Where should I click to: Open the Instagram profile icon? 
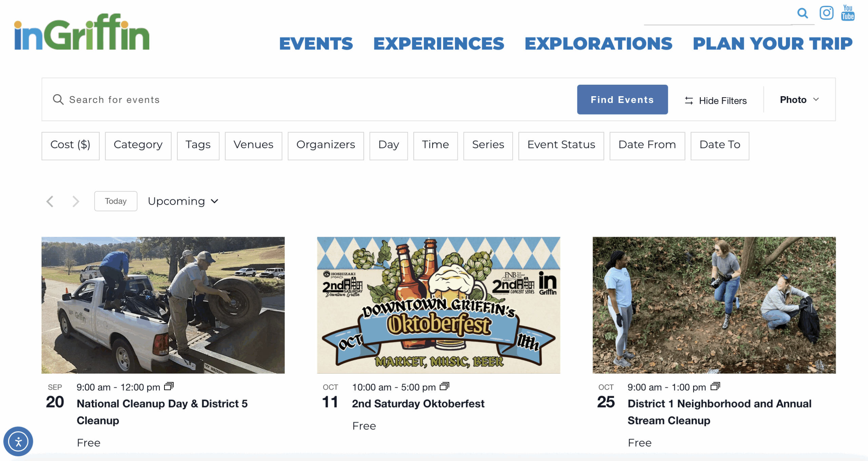[826, 13]
